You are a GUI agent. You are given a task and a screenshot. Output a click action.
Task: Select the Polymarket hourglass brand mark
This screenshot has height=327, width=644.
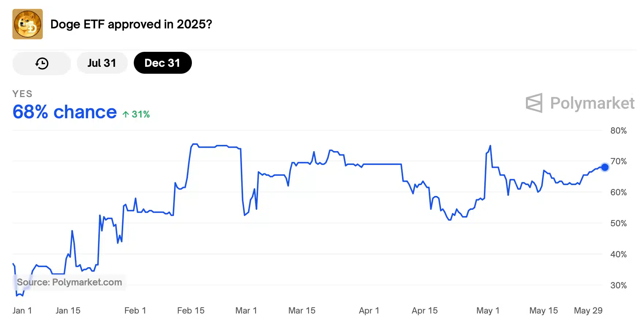point(535,103)
